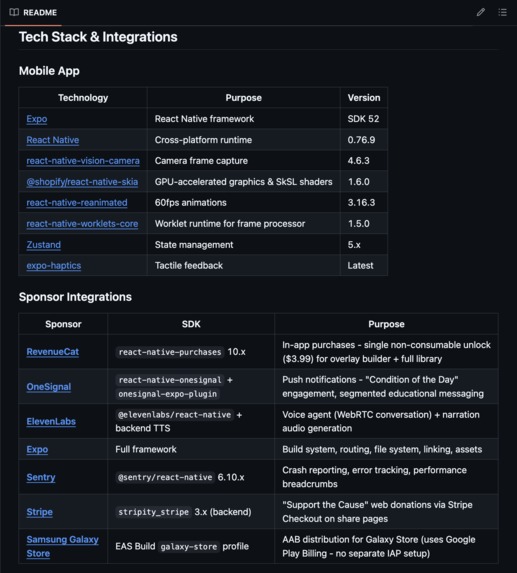Open the ElevenLabs sponsor link
The height and width of the screenshot is (573, 517).
coord(51,421)
